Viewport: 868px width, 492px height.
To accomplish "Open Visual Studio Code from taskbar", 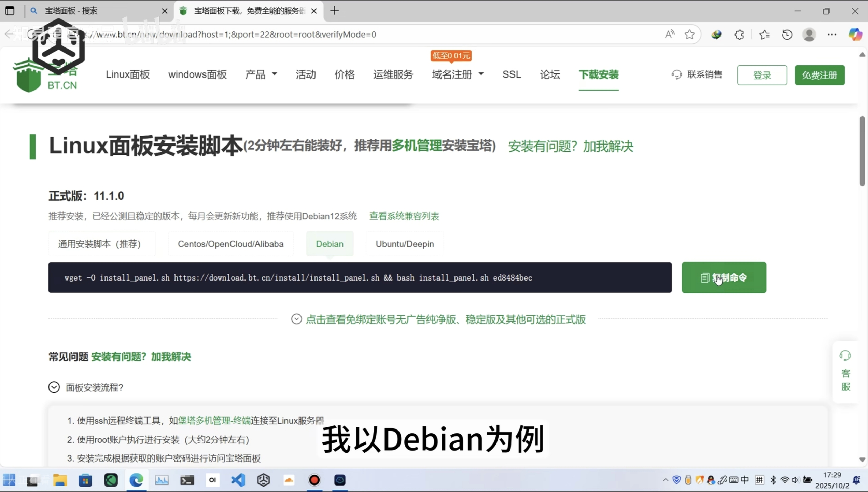I will tap(238, 480).
